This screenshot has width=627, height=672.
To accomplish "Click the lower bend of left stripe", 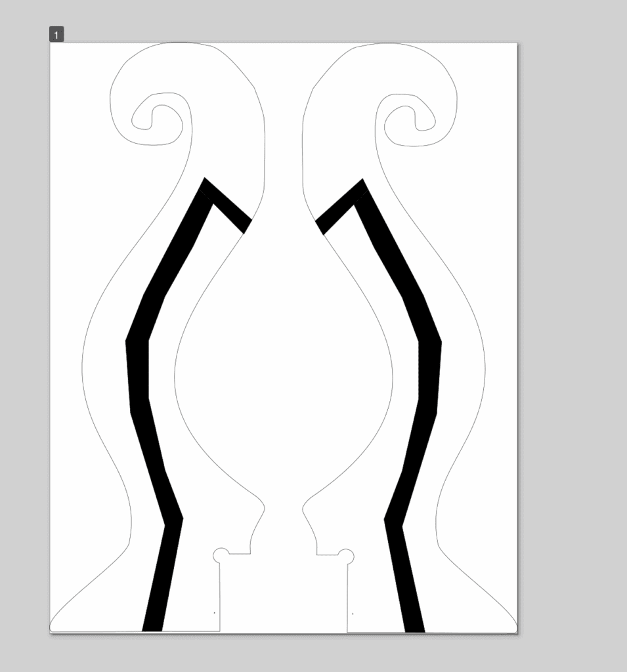I will [173, 520].
